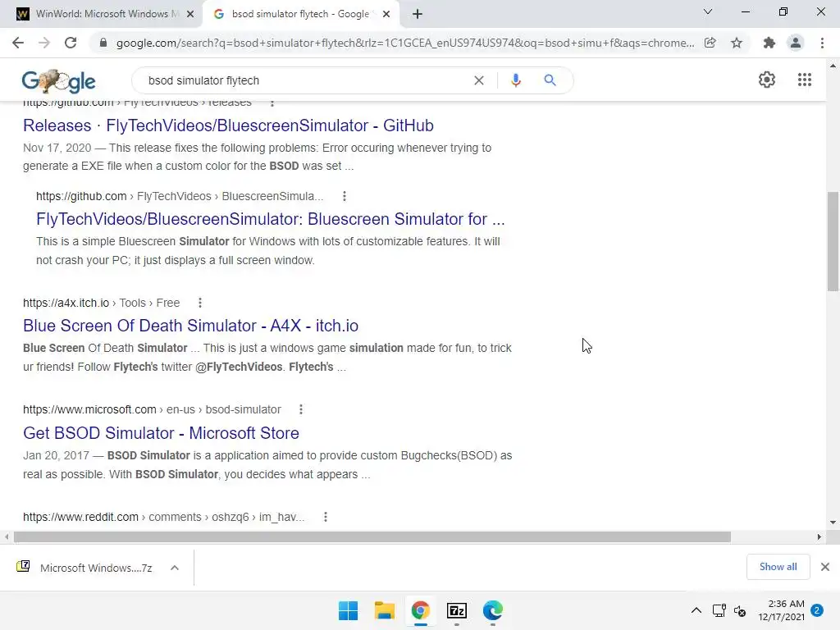This screenshot has height=630, width=840.
Task: Start voice search with microphone
Action: coord(516,80)
